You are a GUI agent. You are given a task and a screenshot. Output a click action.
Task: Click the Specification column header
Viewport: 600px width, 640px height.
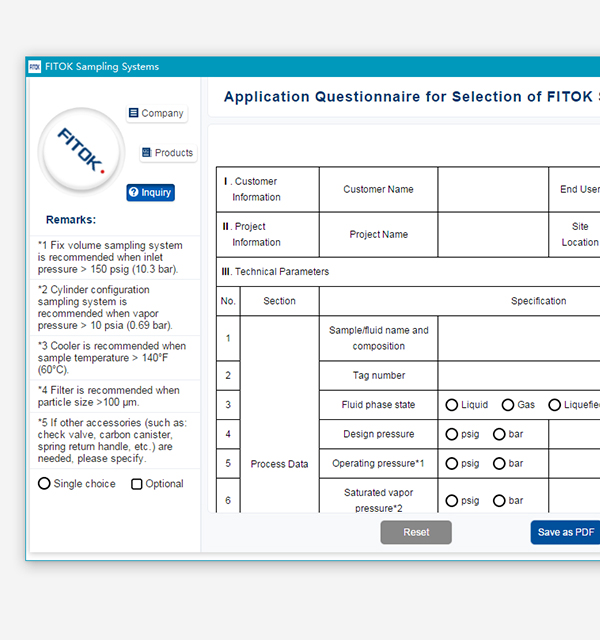tap(538, 301)
